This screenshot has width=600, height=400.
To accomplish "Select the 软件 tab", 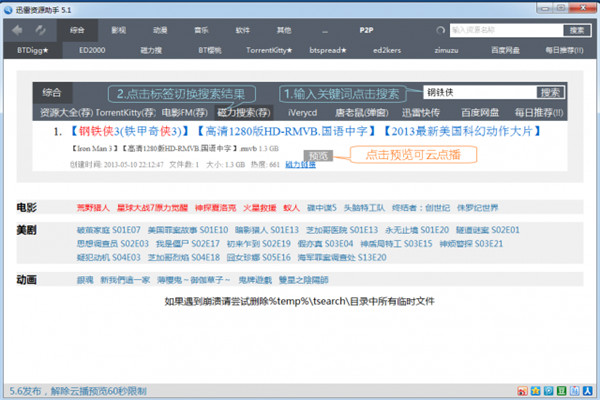I will [x=243, y=30].
